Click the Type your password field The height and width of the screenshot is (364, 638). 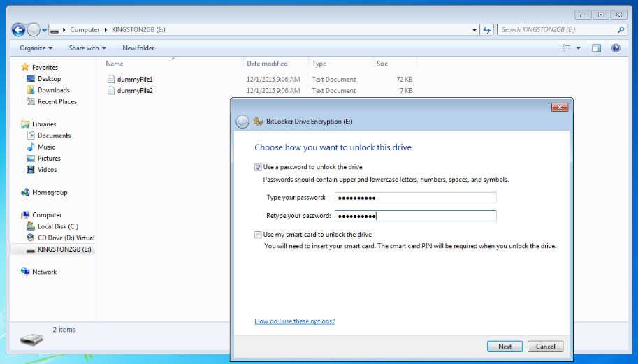click(415, 198)
